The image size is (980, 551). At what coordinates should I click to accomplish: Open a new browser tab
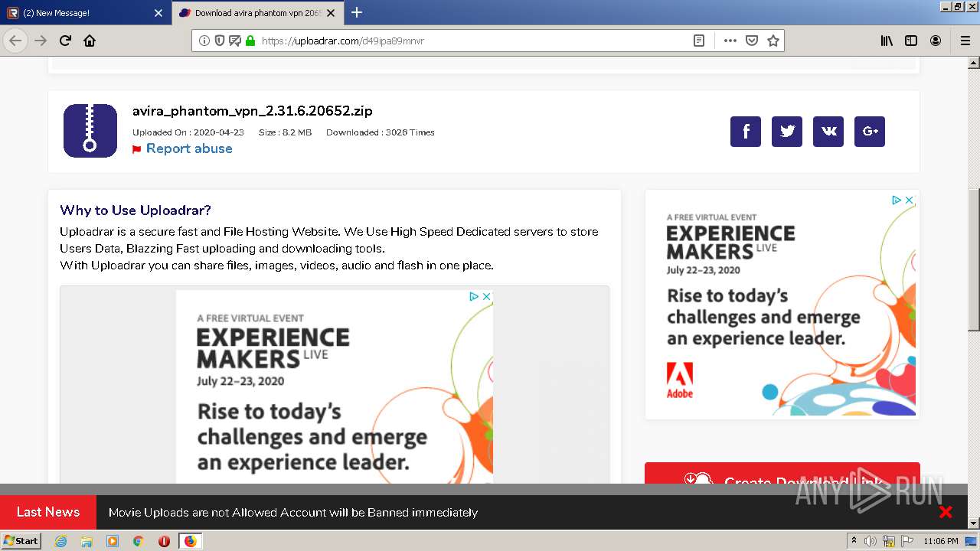[357, 13]
